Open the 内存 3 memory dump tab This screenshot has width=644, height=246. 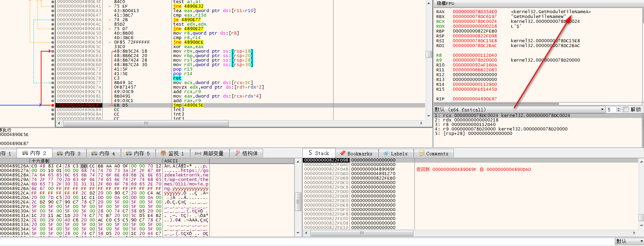click(69, 153)
